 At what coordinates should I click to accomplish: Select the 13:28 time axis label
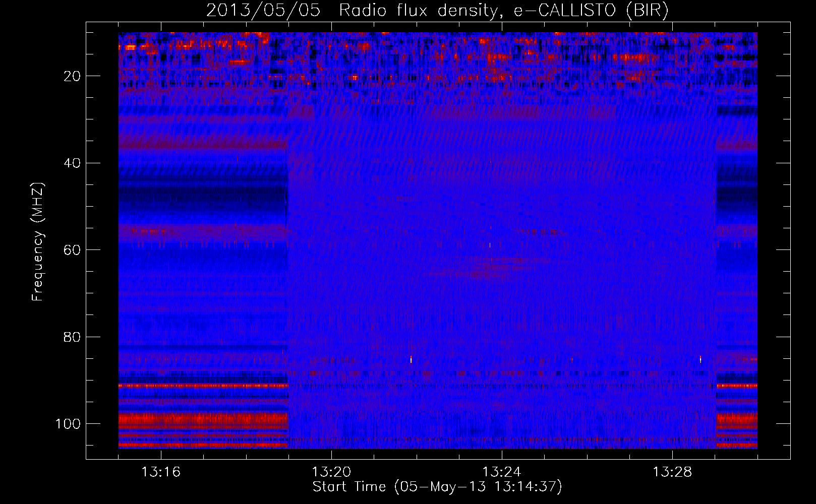672,472
